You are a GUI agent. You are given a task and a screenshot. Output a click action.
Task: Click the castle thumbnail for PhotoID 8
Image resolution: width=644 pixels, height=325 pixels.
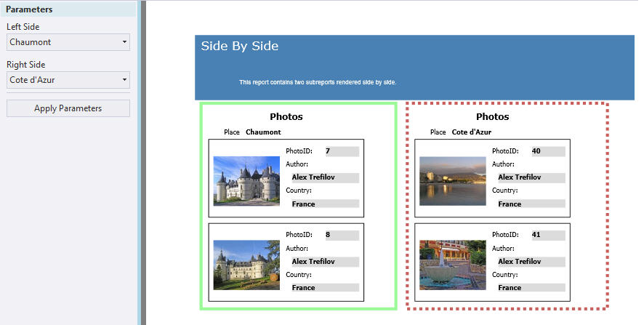coord(246,265)
